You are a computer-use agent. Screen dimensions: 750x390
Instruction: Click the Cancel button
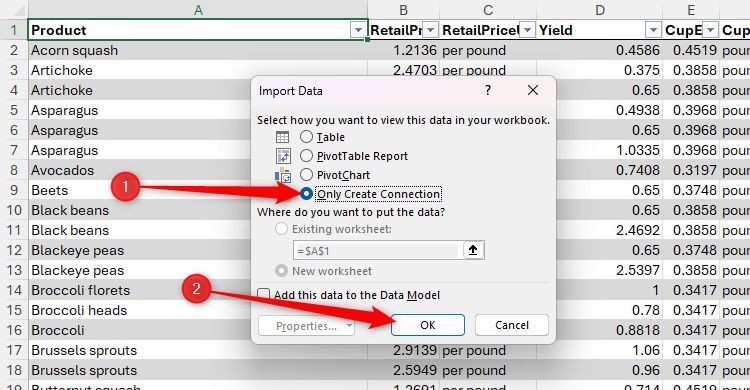512,325
